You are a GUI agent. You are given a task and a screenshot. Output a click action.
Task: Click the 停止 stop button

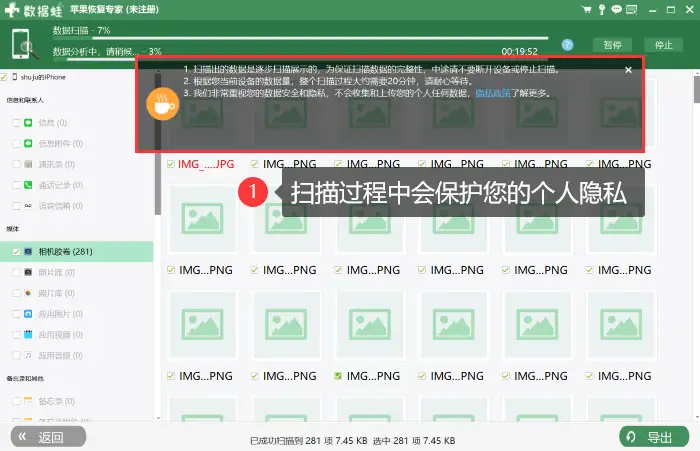(x=663, y=45)
